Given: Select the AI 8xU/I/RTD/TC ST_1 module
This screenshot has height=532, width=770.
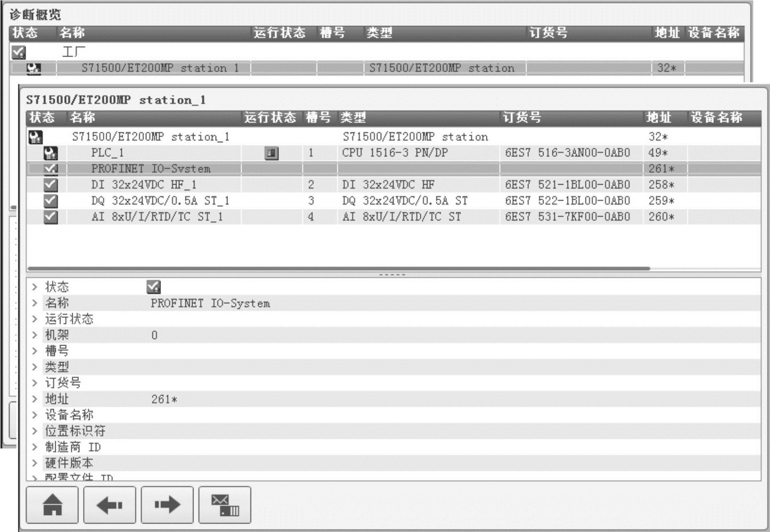Looking at the screenshot, I should tap(394, 217).
